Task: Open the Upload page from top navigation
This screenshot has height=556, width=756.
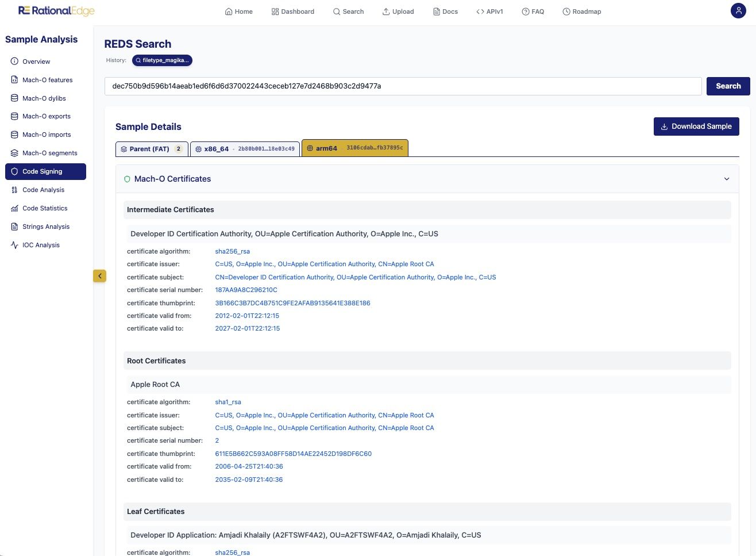Action: [x=398, y=11]
